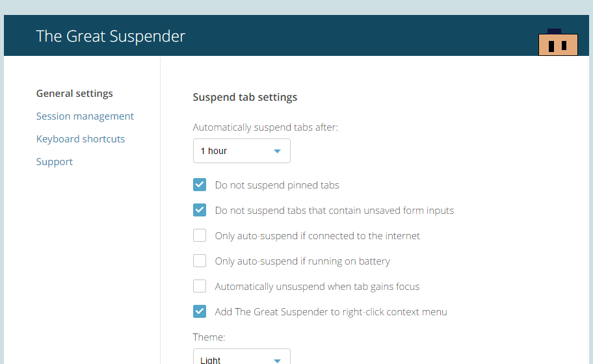This screenshot has height=364, width=593.
Task: Enable 'Only auto-suspend if running on battery'
Action: (200, 261)
